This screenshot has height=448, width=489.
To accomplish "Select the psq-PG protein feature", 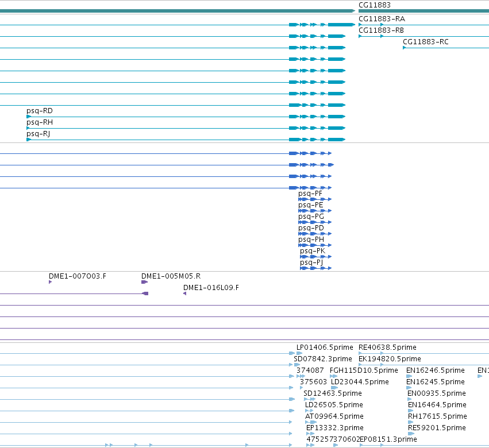I will click(x=315, y=222).
